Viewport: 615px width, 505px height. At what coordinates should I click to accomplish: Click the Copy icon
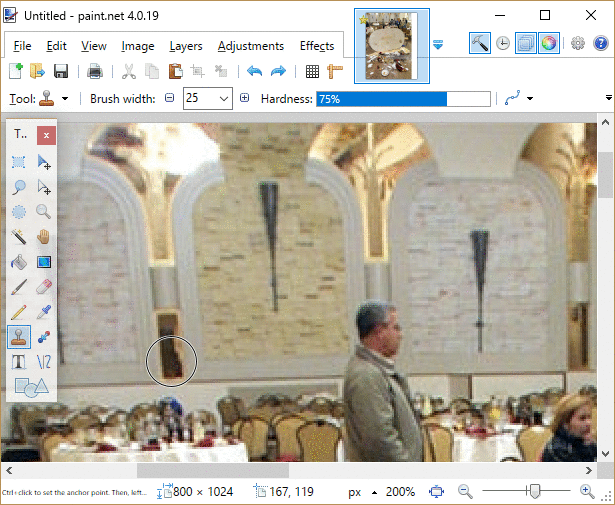[152, 72]
